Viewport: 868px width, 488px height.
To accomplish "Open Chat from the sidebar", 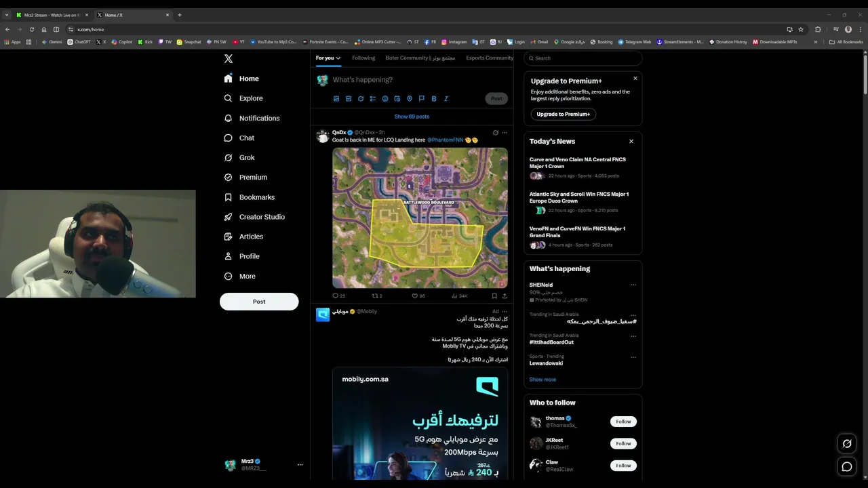I will (239, 138).
